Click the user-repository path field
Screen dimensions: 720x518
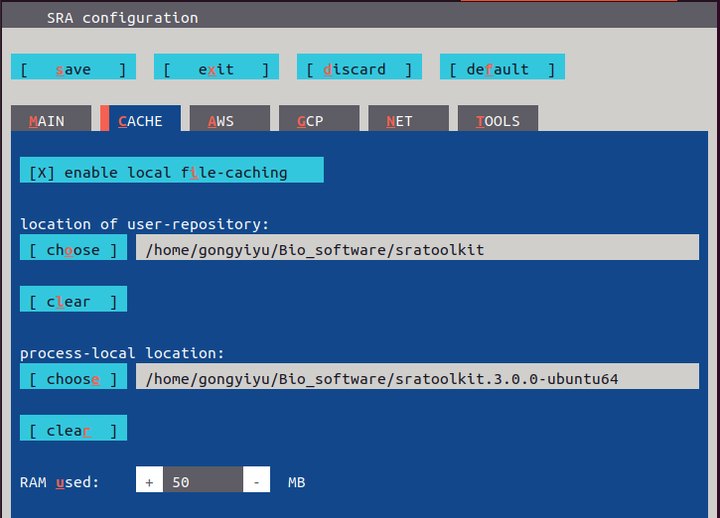click(x=417, y=249)
